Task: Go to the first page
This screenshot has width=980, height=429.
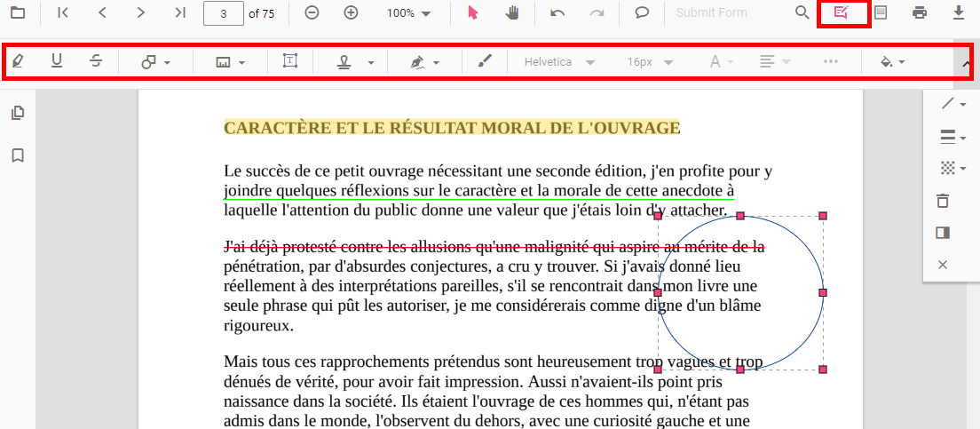Action: (62, 12)
